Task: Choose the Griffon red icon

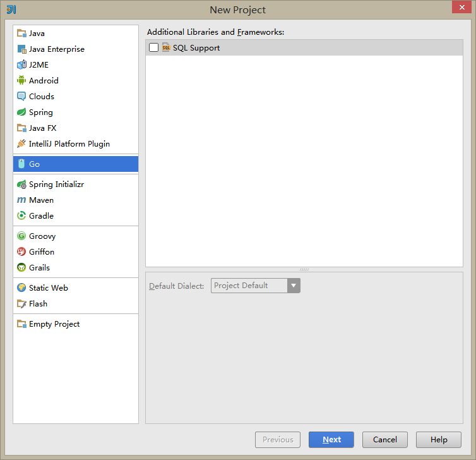Action: click(x=21, y=251)
